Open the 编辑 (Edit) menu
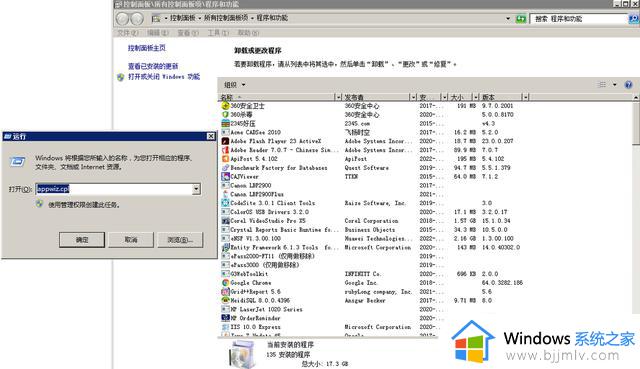The image size is (640, 369). [x=158, y=33]
